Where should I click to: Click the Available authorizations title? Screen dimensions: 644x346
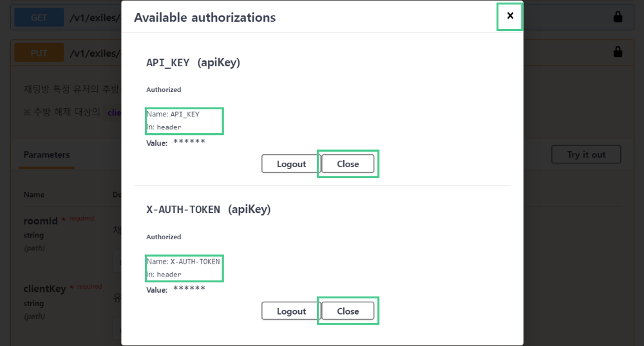click(205, 17)
